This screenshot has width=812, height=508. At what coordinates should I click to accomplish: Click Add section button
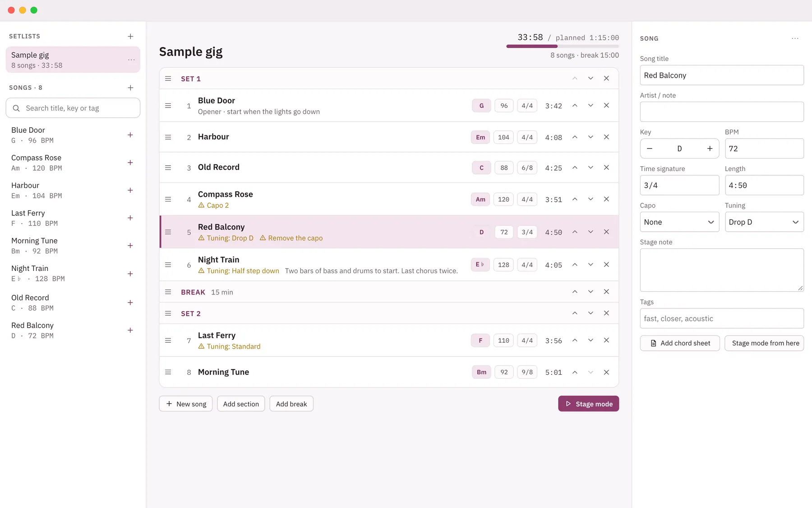click(x=241, y=404)
